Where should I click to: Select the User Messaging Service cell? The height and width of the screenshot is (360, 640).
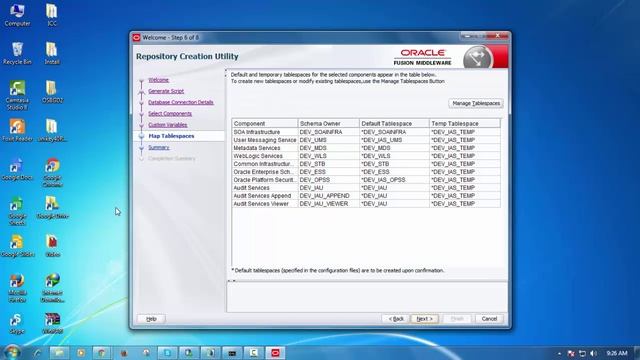(265, 140)
